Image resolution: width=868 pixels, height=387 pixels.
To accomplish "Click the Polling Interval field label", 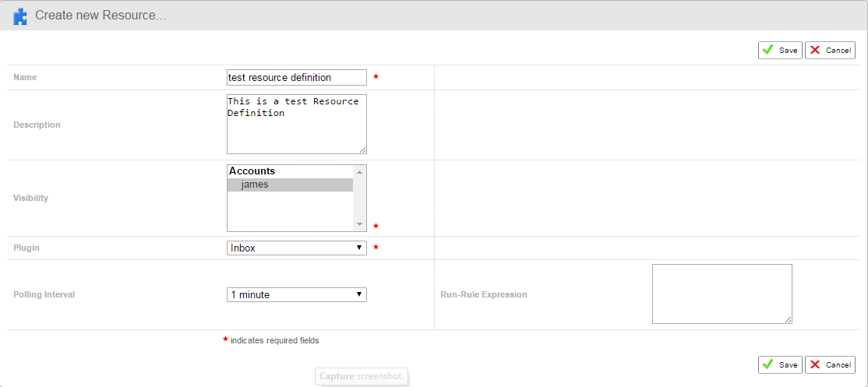I will pos(44,295).
